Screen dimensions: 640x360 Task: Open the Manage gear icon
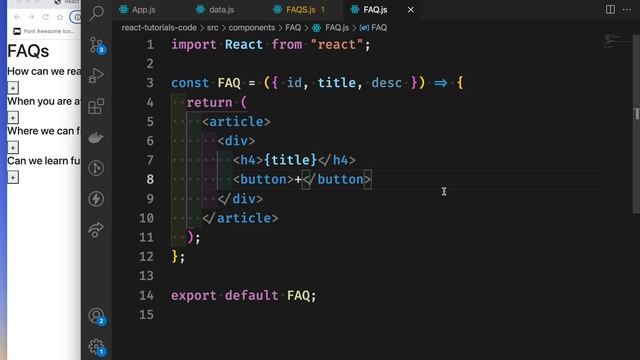point(97,347)
